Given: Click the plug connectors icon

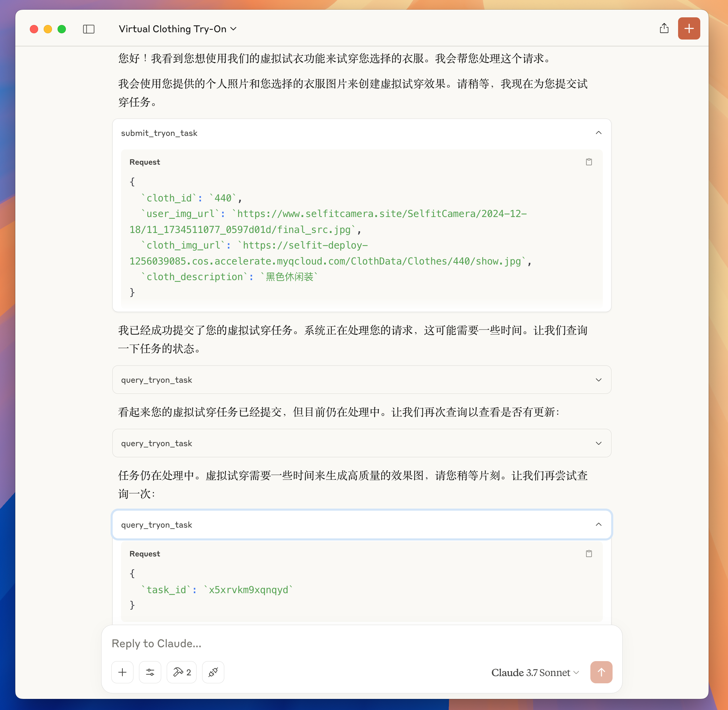Looking at the screenshot, I should point(213,672).
